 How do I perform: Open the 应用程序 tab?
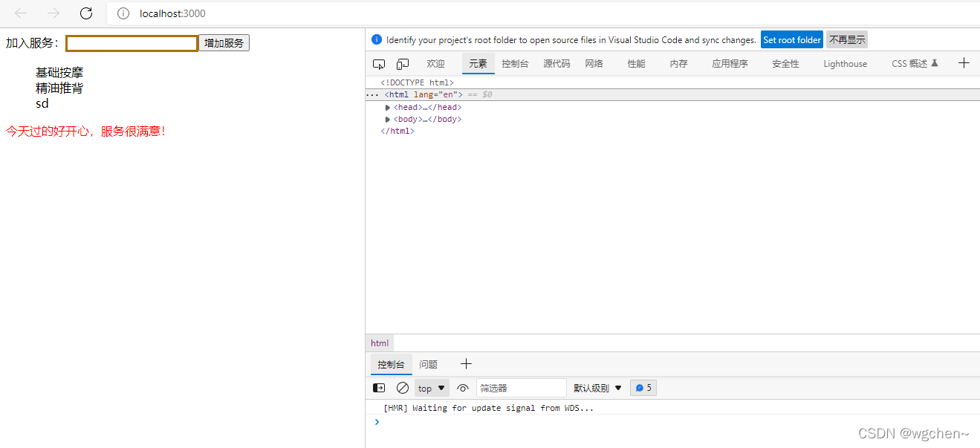(730, 64)
